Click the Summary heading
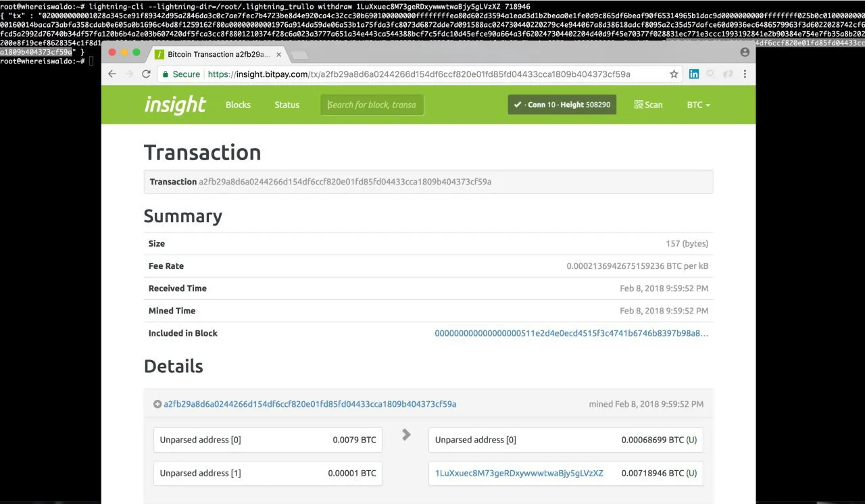This screenshot has height=504, width=865. [x=182, y=216]
